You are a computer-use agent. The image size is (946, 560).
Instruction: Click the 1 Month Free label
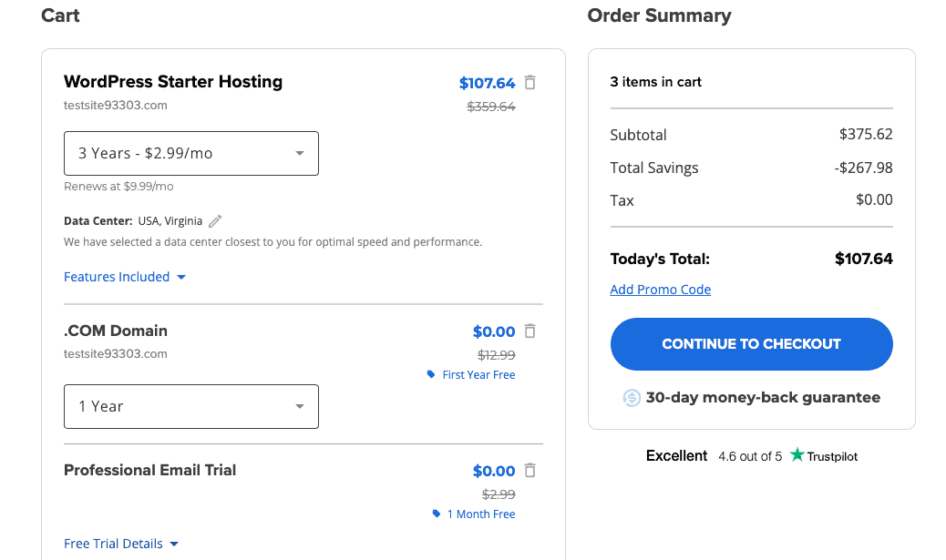pyautogui.click(x=481, y=514)
